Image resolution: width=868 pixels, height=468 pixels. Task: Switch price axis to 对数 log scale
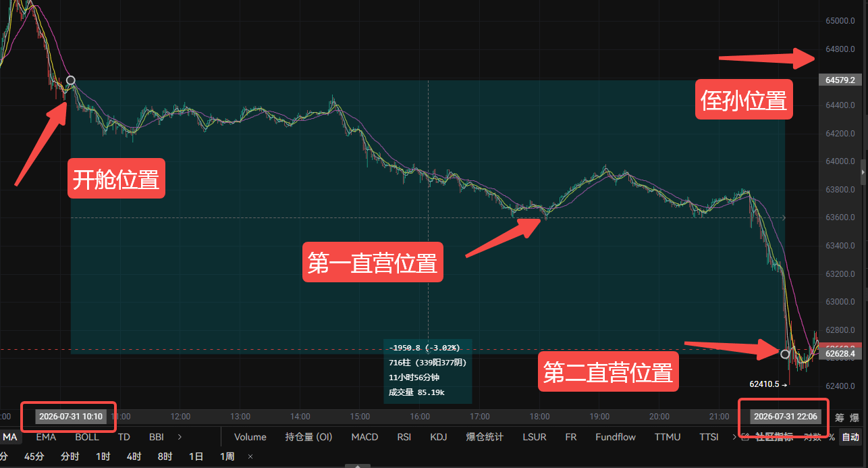tap(813, 437)
